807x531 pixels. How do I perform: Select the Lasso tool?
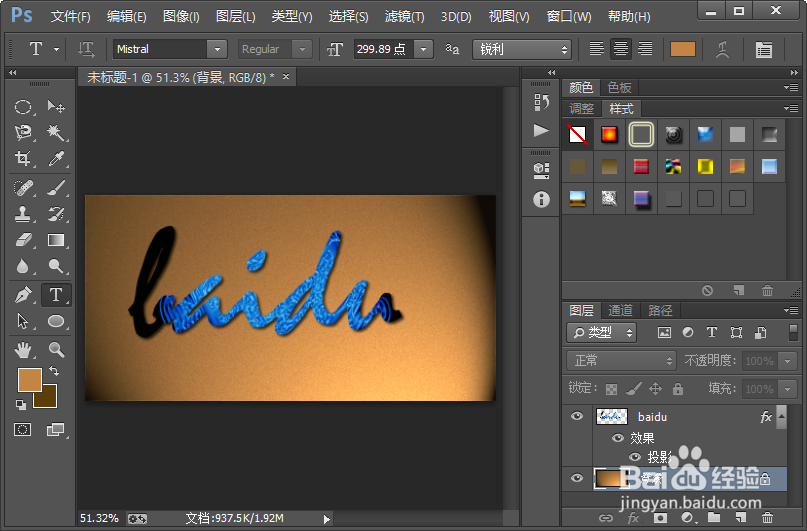[x=22, y=132]
